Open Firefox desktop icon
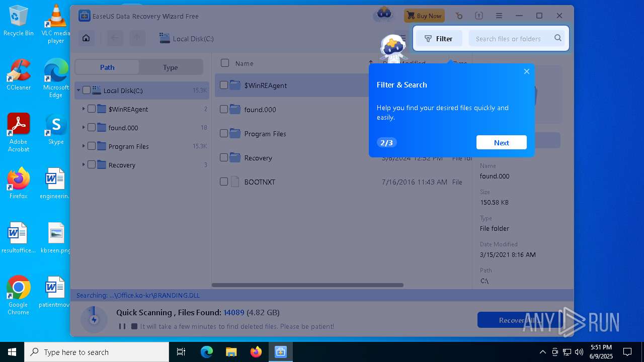644x362 pixels. click(19, 184)
